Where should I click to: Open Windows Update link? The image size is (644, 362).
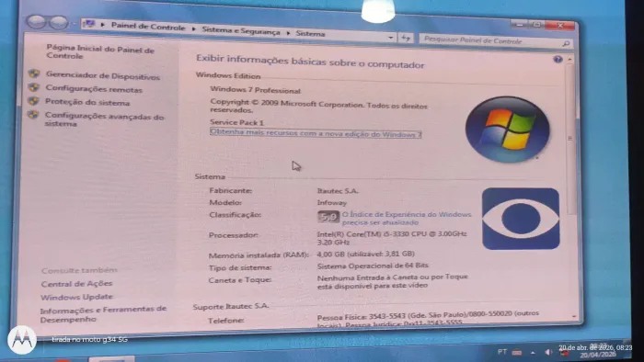click(76, 297)
